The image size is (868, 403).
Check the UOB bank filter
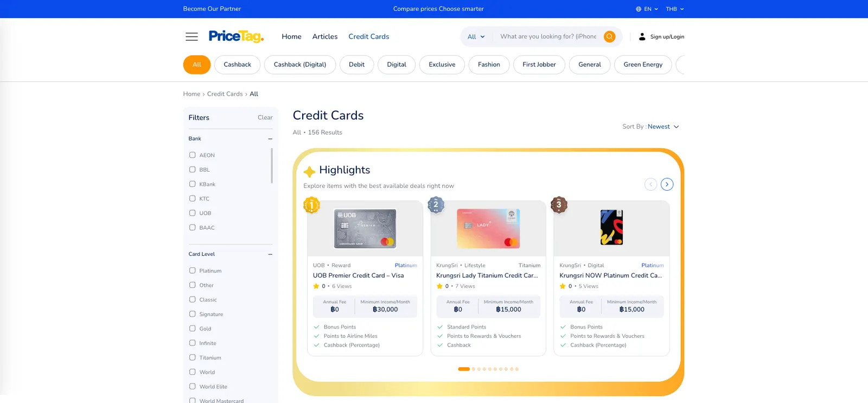(192, 213)
